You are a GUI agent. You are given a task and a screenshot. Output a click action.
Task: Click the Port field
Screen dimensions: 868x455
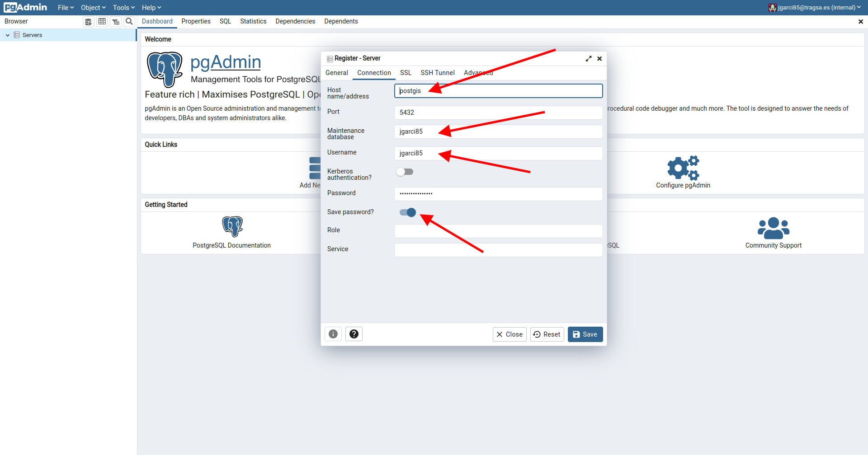(x=498, y=113)
